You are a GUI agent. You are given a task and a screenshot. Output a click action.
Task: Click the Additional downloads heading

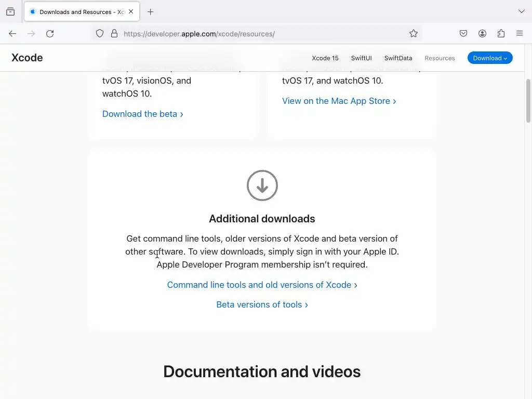click(262, 219)
